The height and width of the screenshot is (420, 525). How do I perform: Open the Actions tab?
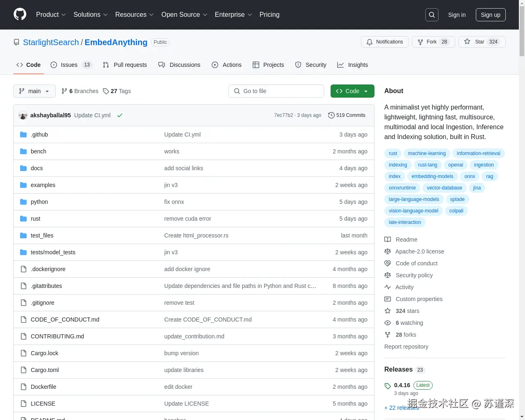pyautogui.click(x=227, y=65)
